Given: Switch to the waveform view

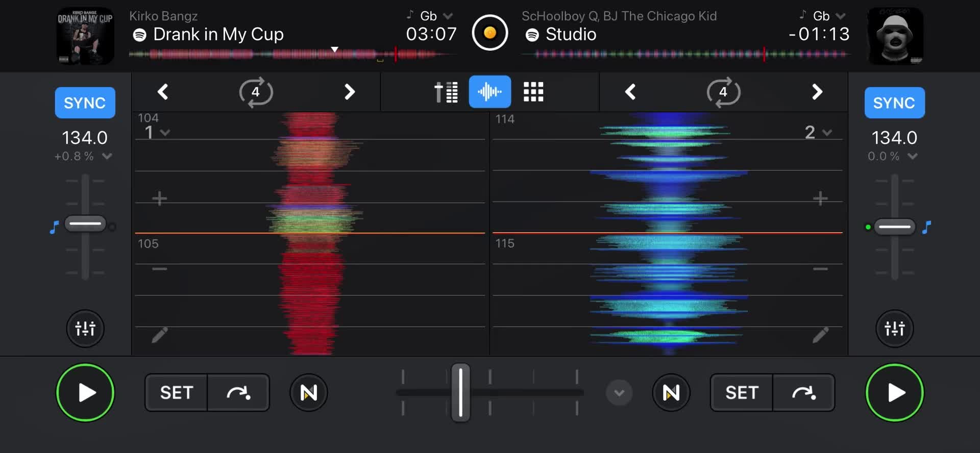Looking at the screenshot, I should point(489,92).
